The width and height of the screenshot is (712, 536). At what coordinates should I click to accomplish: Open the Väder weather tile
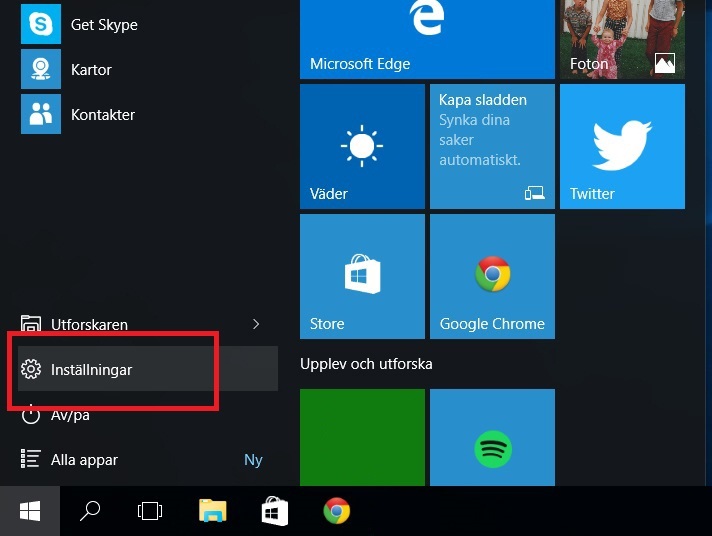tap(362, 146)
